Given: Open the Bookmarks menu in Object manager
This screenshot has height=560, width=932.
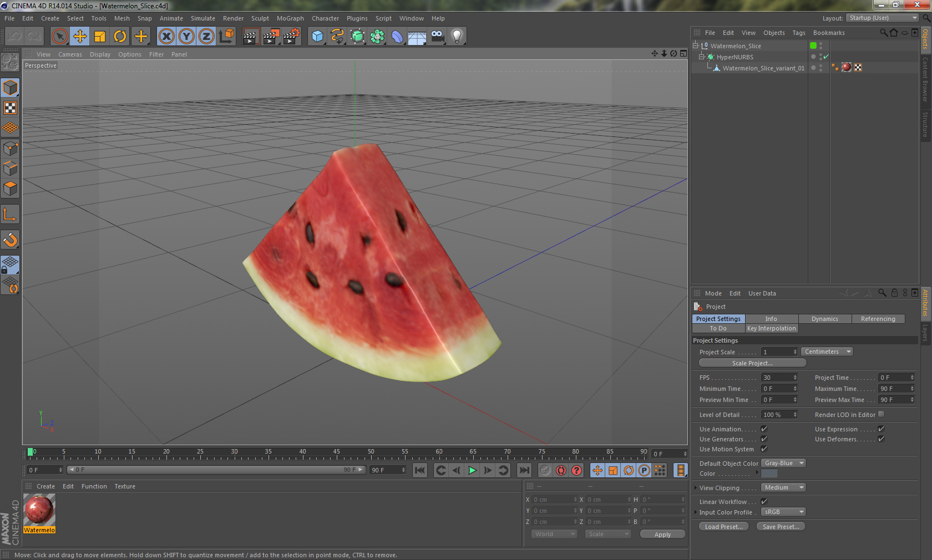Looking at the screenshot, I should click(x=829, y=33).
